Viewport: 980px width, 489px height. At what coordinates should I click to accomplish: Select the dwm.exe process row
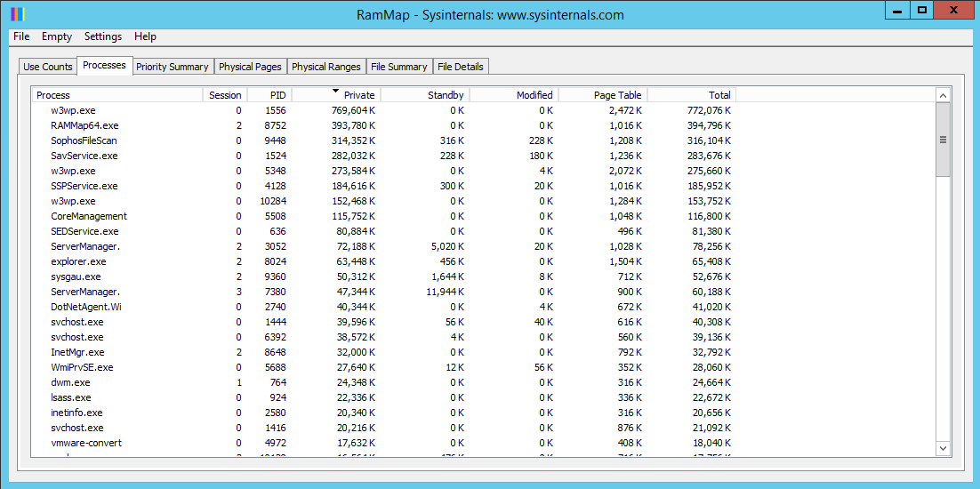click(x=384, y=382)
